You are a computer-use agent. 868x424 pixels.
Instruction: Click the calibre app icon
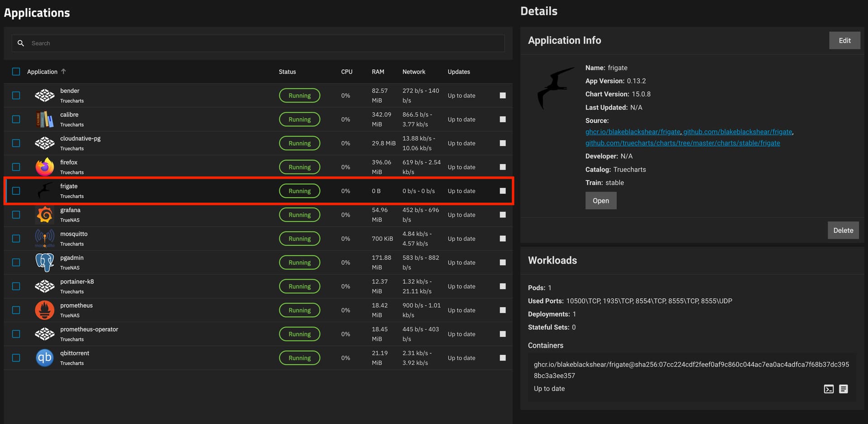(45, 119)
